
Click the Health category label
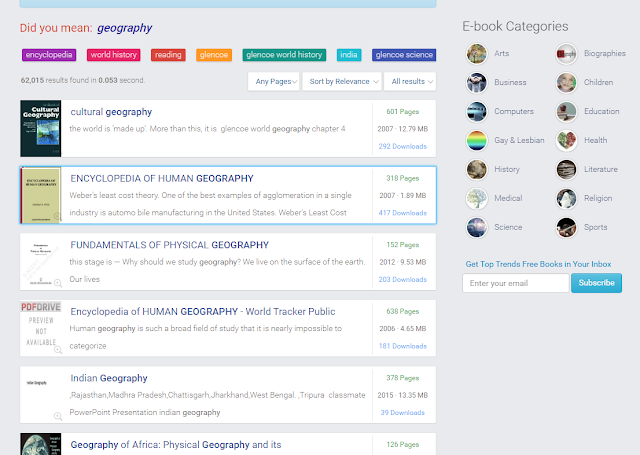click(595, 140)
